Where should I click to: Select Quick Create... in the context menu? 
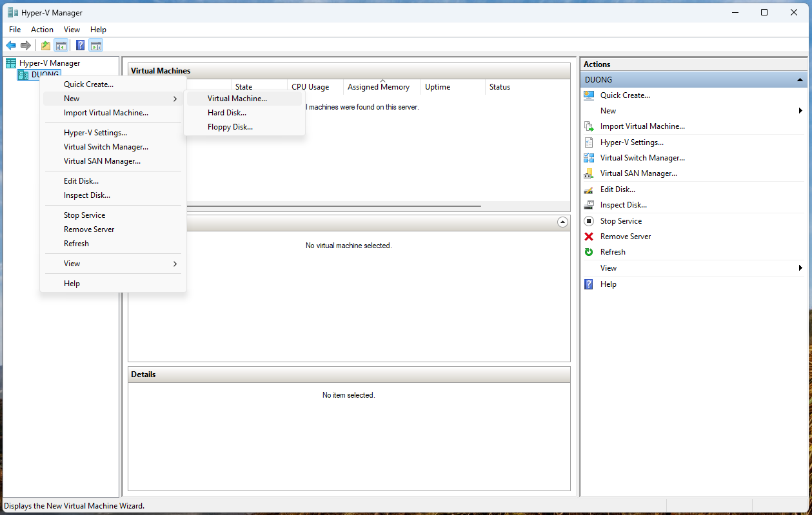(113, 84)
